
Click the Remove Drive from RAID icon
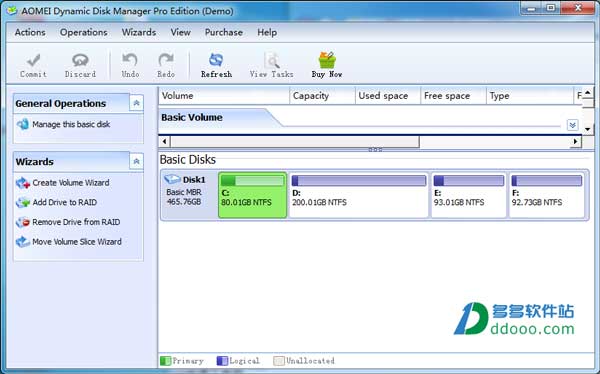click(x=23, y=222)
